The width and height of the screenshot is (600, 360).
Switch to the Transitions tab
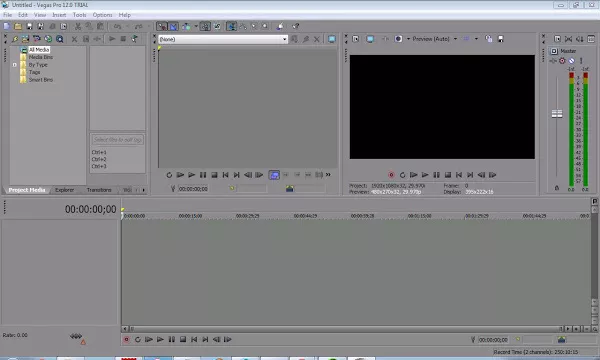click(x=99, y=190)
